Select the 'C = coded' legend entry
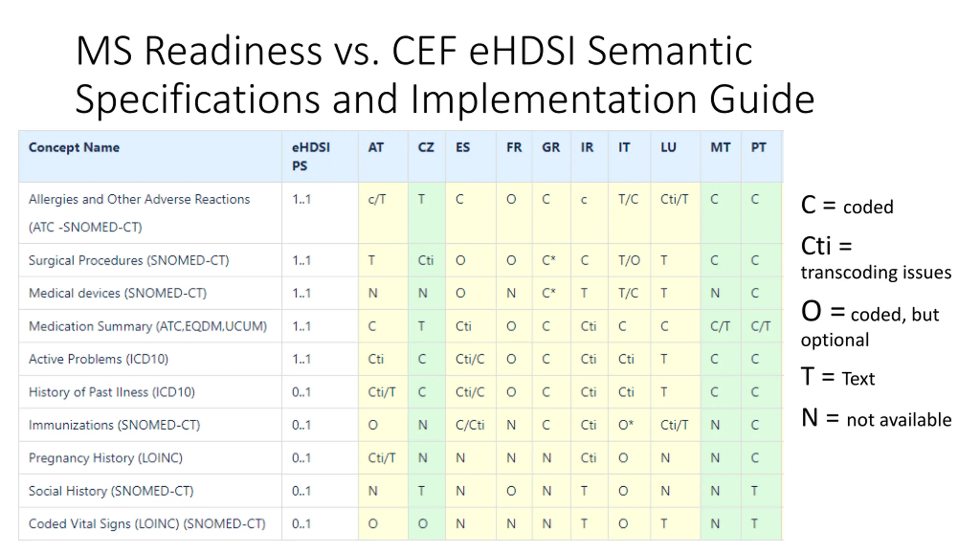This screenshot has width=980, height=551. pyautogui.click(x=847, y=205)
